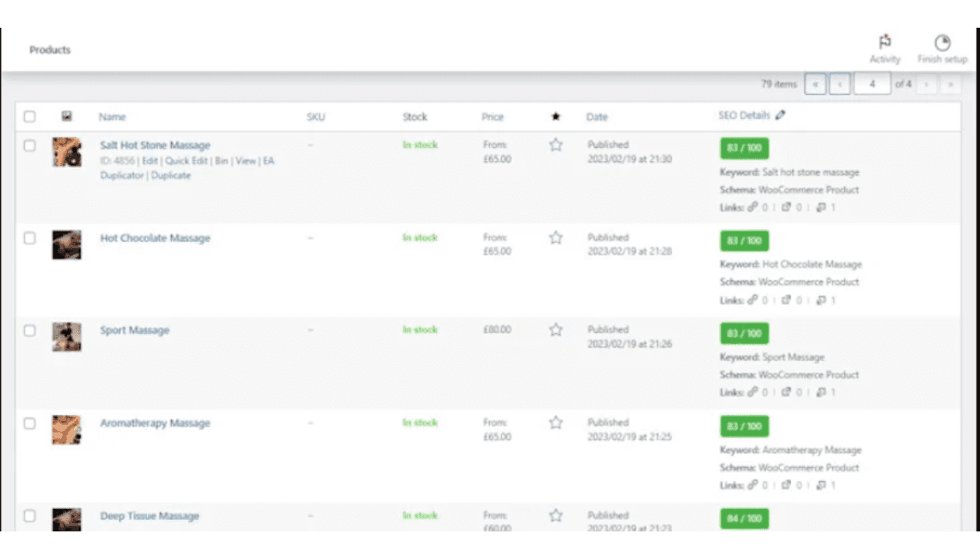The image size is (980, 560).
Task: Click the Aromatherapy Massage product thumbnail
Action: (x=66, y=430)
